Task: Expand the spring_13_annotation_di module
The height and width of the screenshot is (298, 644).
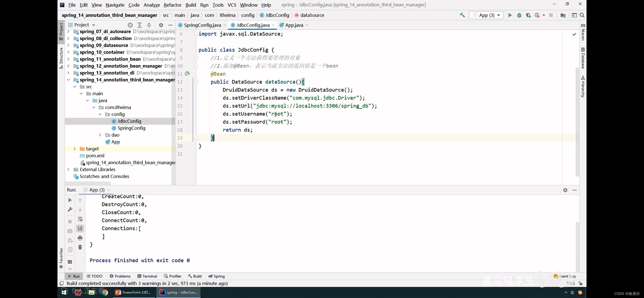Action: 68,73
